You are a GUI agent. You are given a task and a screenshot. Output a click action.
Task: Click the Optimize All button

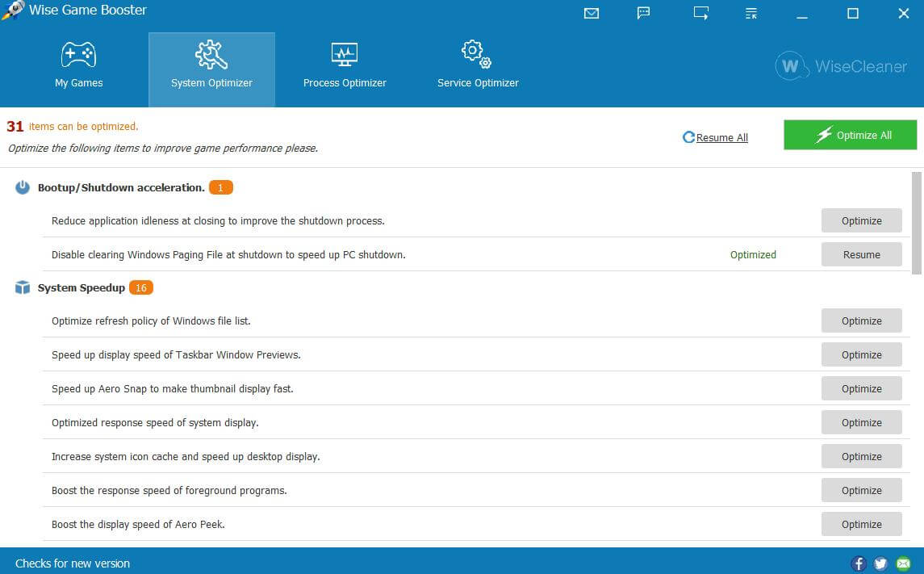[x=850, y=135]
